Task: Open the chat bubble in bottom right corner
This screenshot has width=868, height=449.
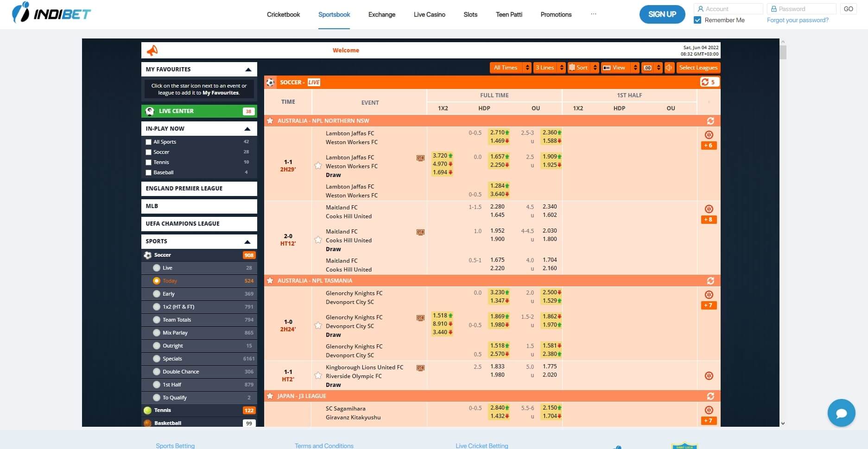Action: point(841,412)
